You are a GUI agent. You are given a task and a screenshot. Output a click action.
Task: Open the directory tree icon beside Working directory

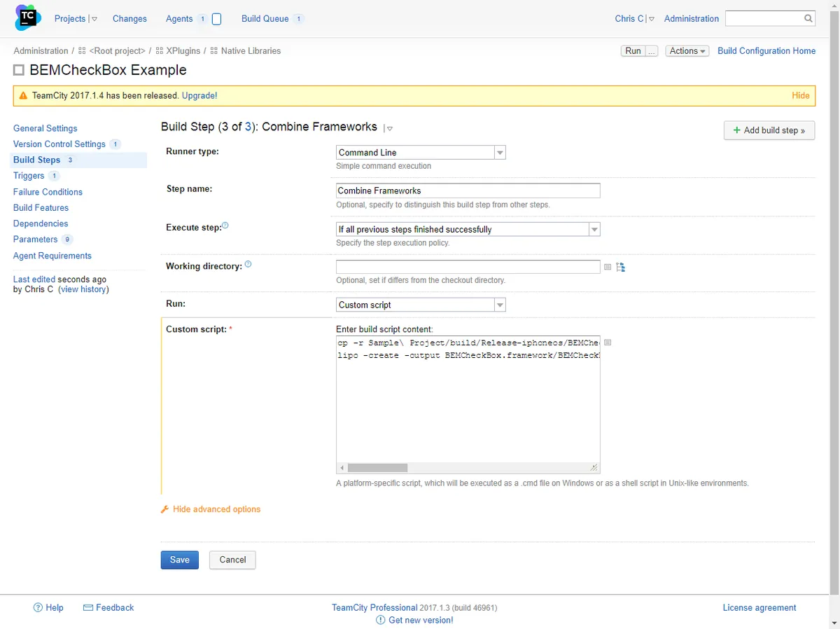[x=620, y=267]
